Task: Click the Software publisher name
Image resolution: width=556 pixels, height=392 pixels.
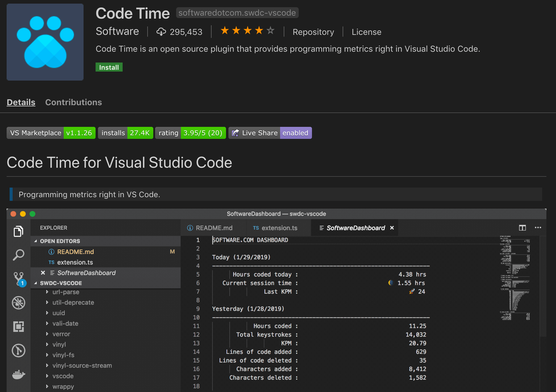Action: click(x=117, y=31)
